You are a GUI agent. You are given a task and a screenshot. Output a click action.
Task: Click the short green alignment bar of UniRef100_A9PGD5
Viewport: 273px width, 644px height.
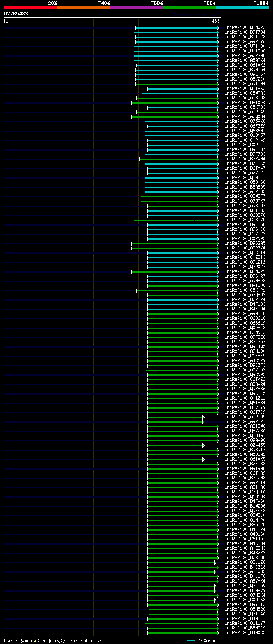pyautogui.click(x=176, y=417)
